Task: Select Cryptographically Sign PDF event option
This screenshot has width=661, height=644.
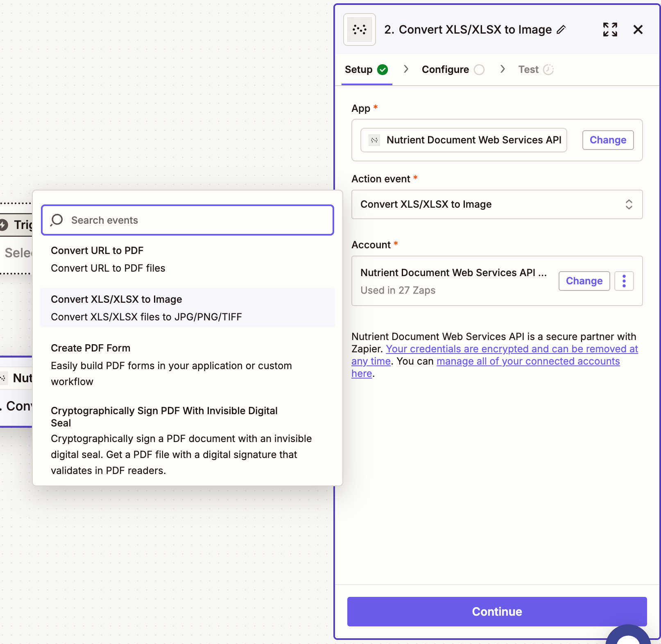Action: [188, 440]
